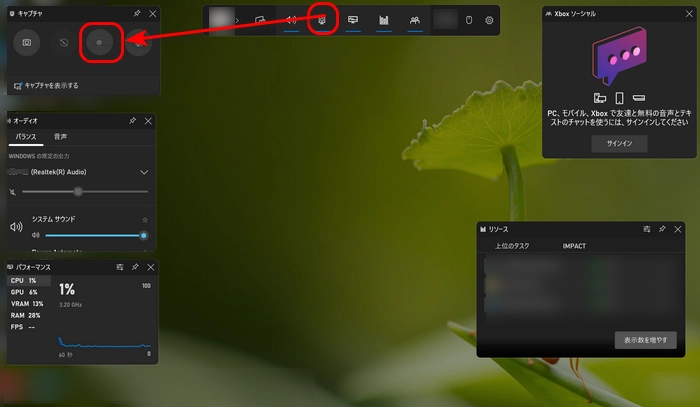The height and width of the screenshot is (407, 700).
Task: Toggle favorite star for システム サウンド
Action: 145,219
